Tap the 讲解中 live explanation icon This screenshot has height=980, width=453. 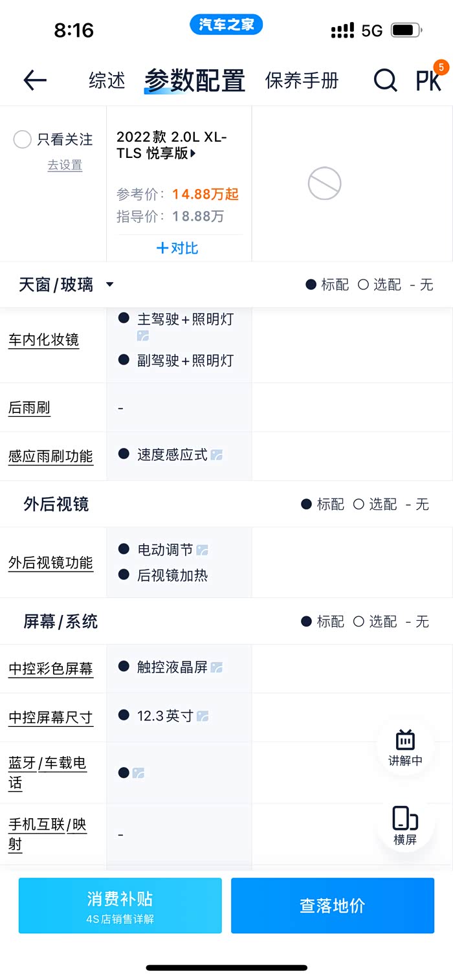click(x=405, y=747)
